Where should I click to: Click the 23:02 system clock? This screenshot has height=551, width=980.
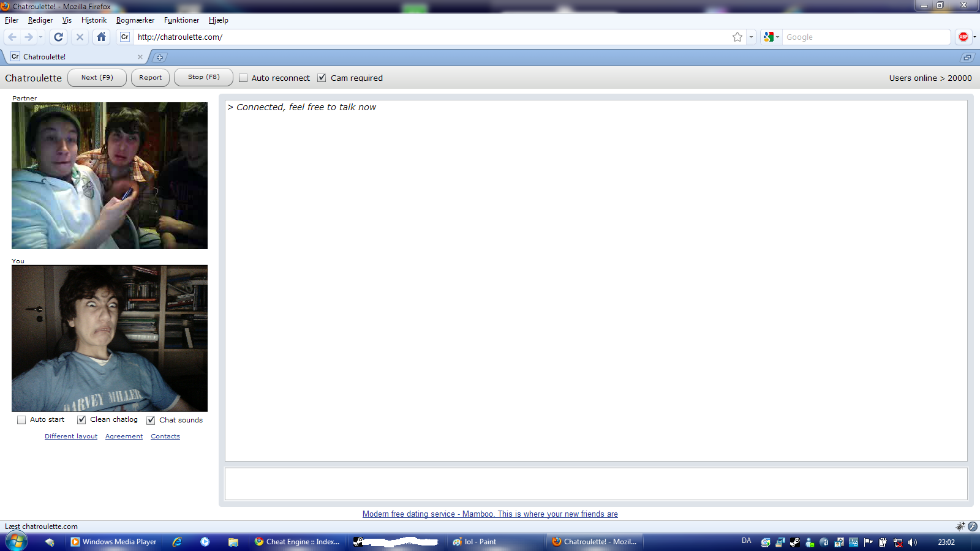(946, 542)
